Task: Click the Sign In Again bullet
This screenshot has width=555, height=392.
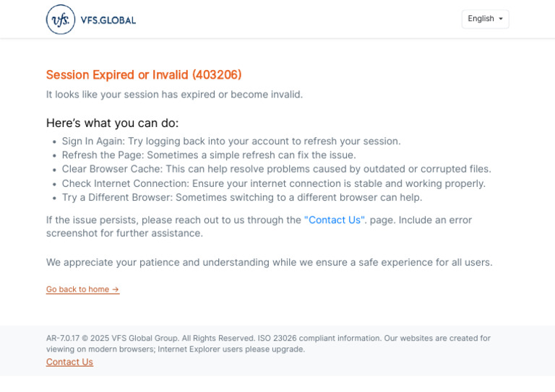Action: coord(231,141)
